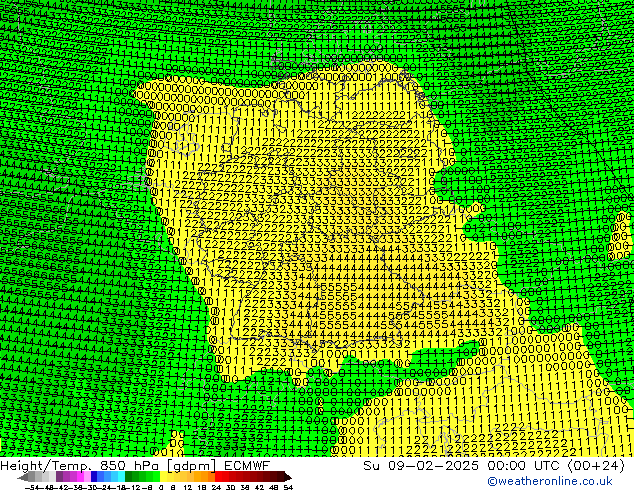Click the 54 label on the scale

tap(288, 487)
